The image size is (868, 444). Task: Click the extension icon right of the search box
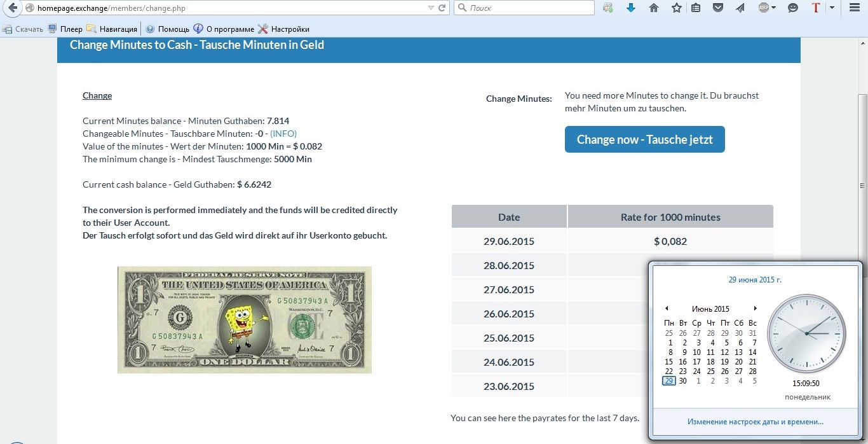[608, 8]
